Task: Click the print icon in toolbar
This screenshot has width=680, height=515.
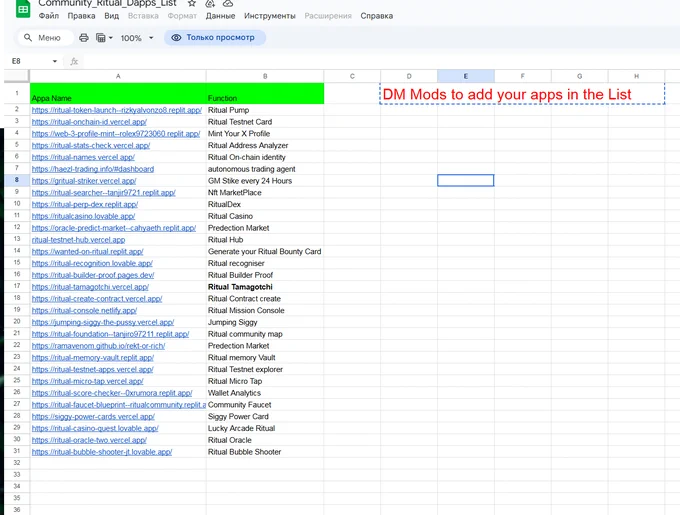Action: pyautogui.click(x=84, y=38)
